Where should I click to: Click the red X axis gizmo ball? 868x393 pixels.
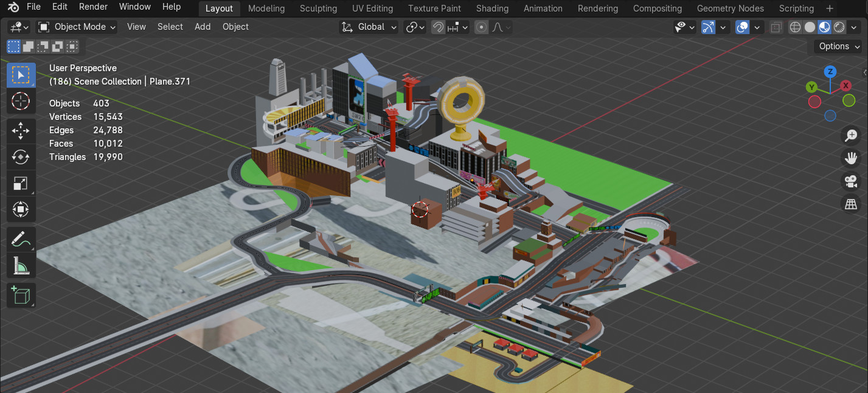(845, 86)
